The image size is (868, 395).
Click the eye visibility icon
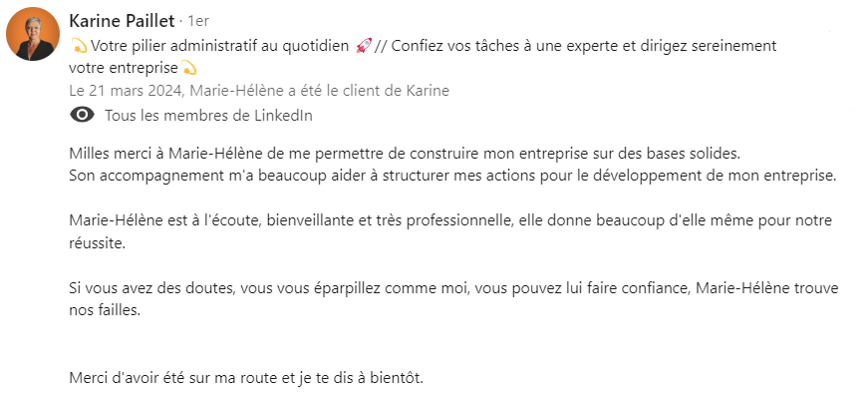(x=82, y=116)
